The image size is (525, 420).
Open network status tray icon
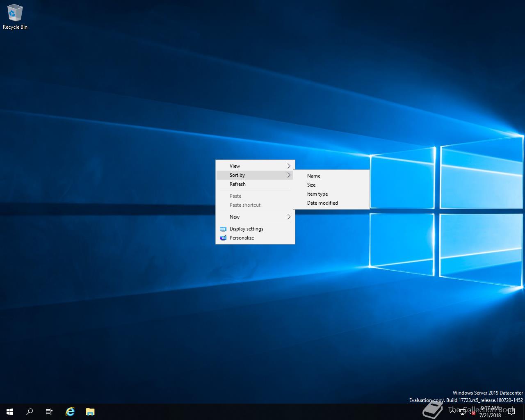[462, 412]
